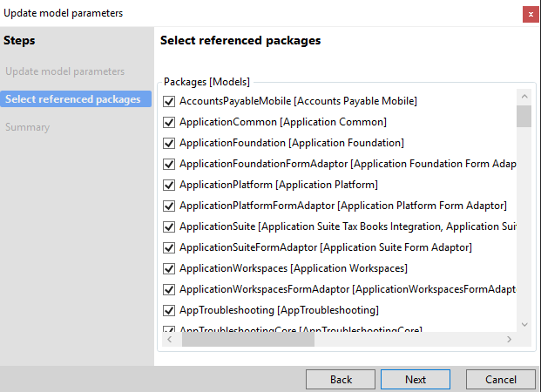Jump to the Summary step
Viewport: 541px width, 392px height.
click(x=28, y=127)
